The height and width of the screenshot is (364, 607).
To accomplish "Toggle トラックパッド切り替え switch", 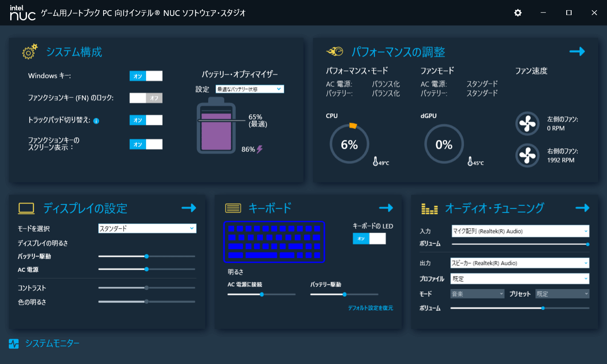I will 146,120.
